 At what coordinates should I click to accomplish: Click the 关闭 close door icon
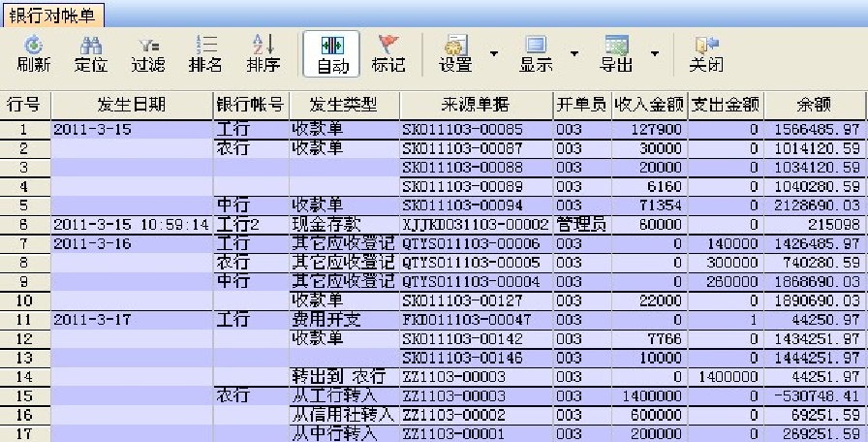pyautogui.click(x=705, y=46)
